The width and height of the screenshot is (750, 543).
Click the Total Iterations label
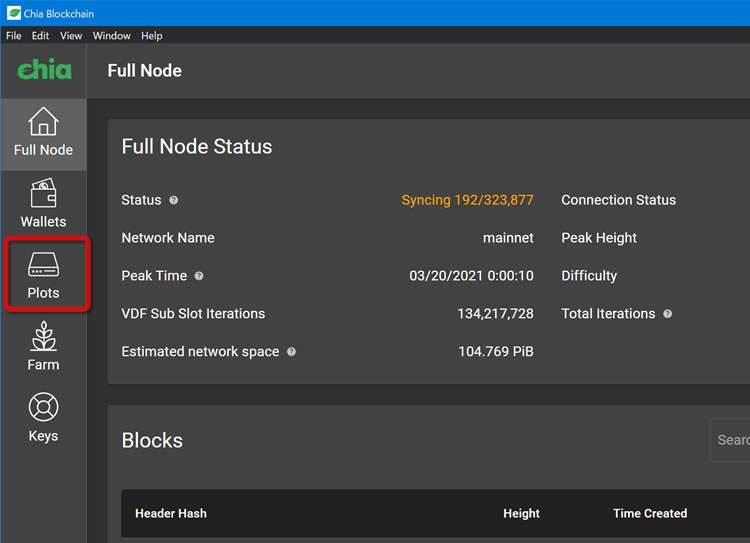(608, 314)
